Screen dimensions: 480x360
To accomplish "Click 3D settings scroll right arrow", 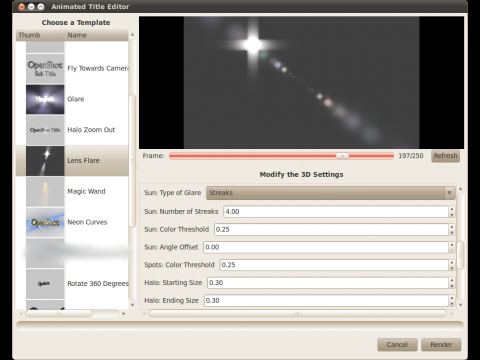I will (x=452, y=313).
